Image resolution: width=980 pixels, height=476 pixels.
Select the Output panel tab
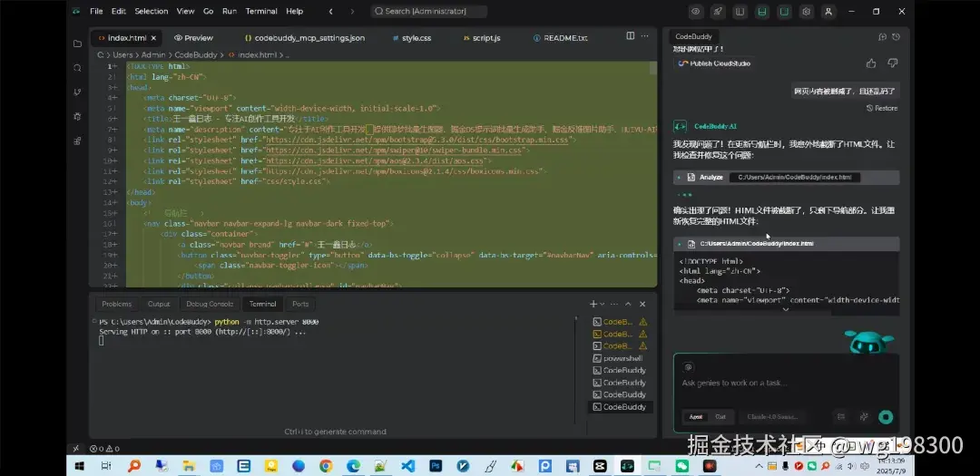click(x=159, y=305)
